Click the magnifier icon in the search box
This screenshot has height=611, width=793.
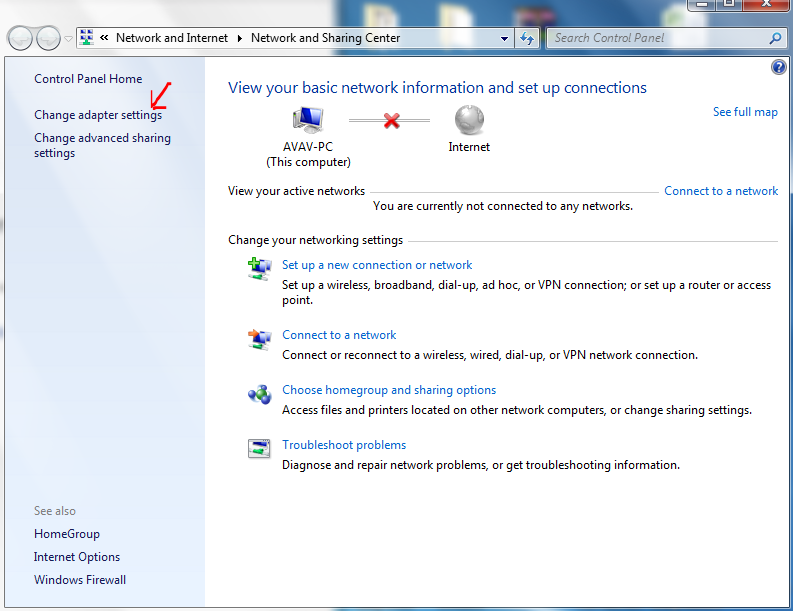coord(775,38)
